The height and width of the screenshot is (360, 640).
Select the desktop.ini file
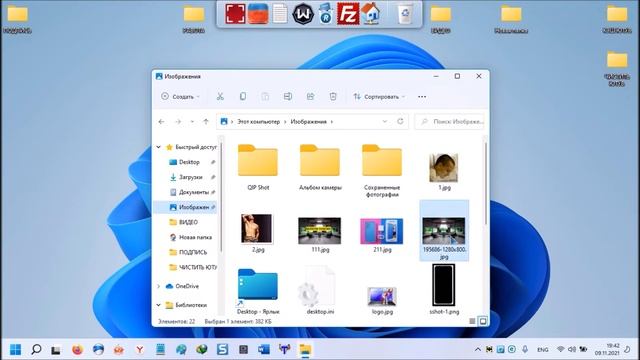(x=320, y=291)
